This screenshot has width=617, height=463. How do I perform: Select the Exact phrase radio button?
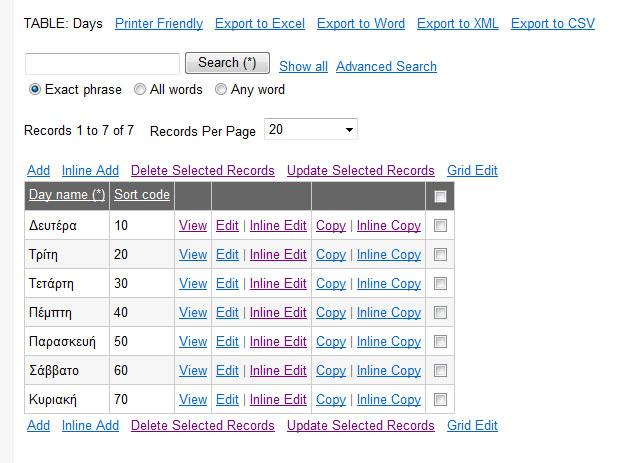[x=35, y=89]
